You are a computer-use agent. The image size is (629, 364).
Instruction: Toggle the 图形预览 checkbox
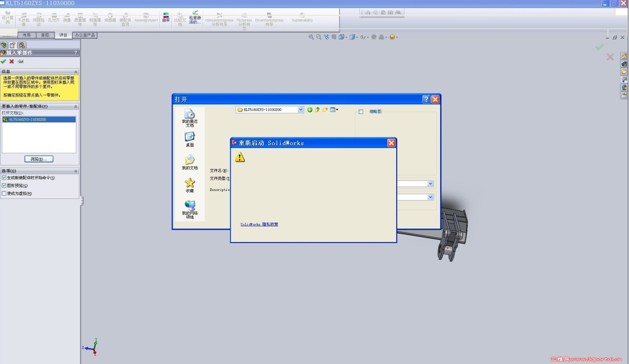tap(4, 186)
